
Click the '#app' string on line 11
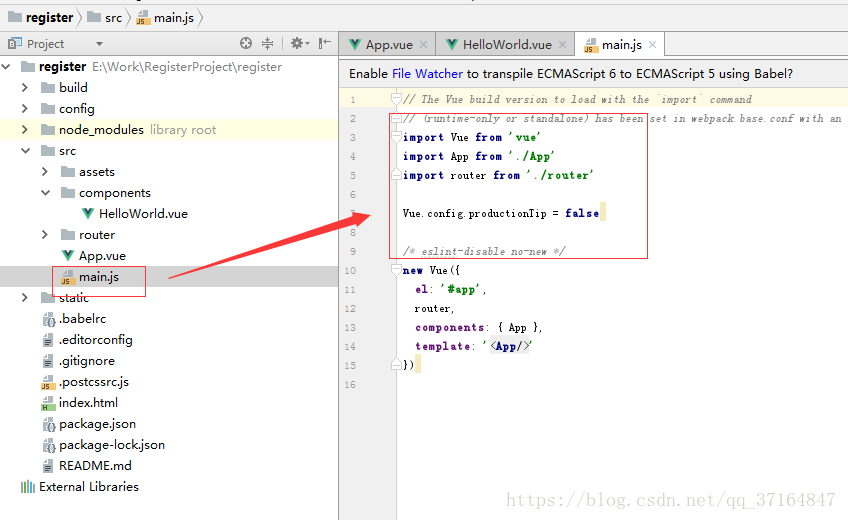coord(460,290)
